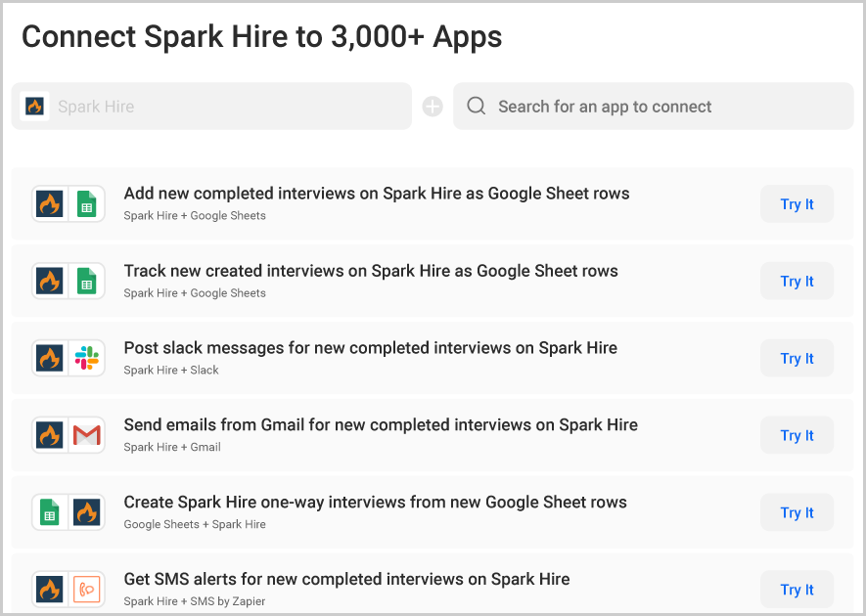Viewport: 866px width, 616px height.
Task: Click Spark Hire icon in 'Create Spark Hire one-way interviews' row
Action: (x=87, y=512)
